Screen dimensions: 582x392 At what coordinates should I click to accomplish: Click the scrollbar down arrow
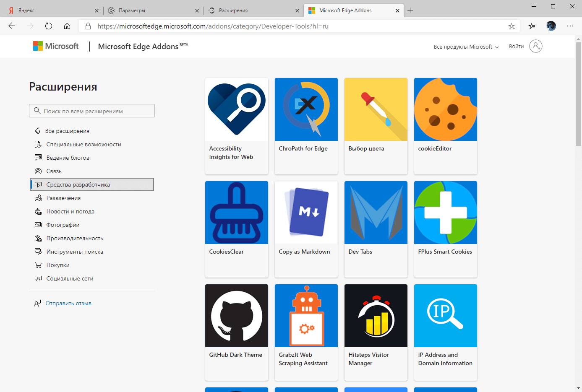point(579,388)
